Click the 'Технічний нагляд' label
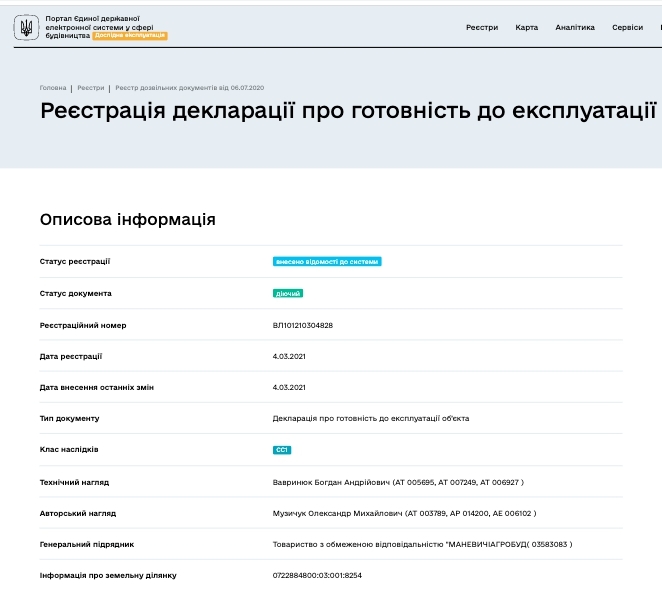662x589 pixels. [74, 483]
